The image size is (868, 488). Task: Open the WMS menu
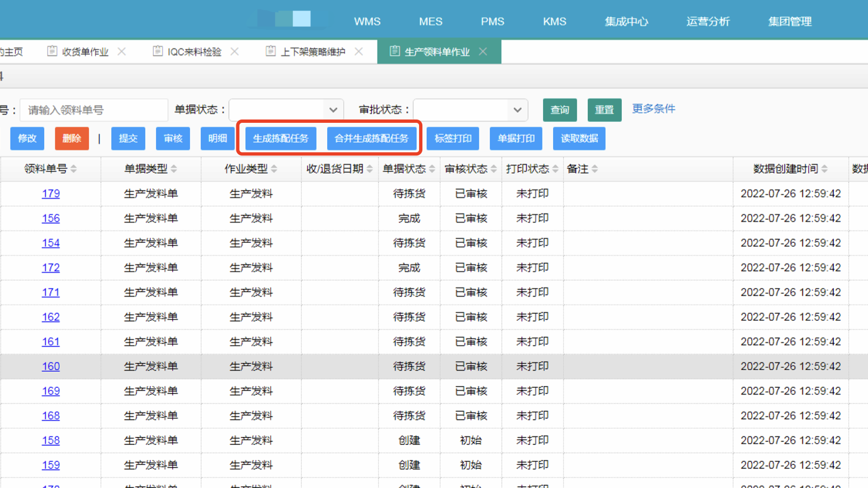tap(367, 22)
